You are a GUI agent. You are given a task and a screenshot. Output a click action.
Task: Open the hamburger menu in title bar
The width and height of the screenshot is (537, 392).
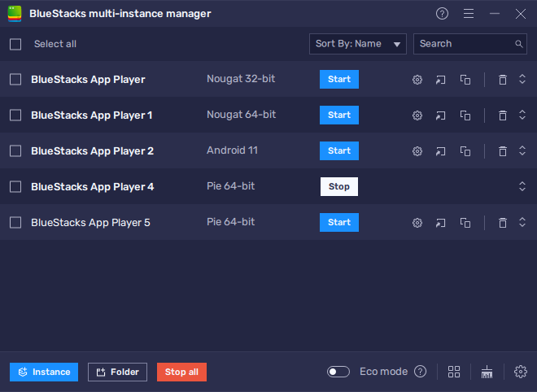pos(469,14)
